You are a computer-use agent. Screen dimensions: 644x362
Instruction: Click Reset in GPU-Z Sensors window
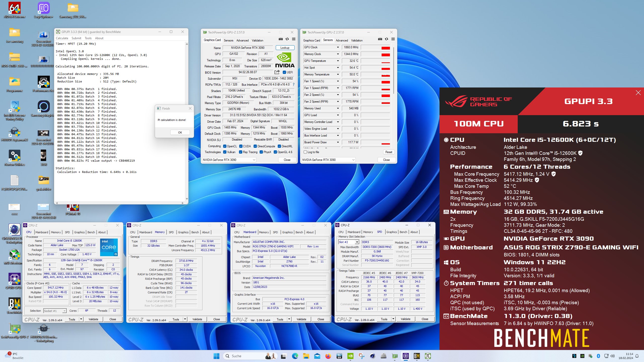click(388, 152)
